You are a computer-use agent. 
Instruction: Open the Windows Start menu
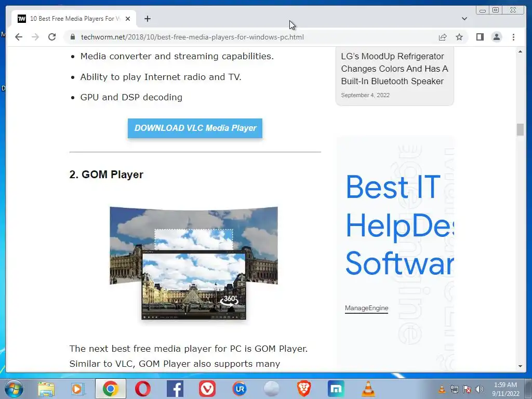coord(14,389)
